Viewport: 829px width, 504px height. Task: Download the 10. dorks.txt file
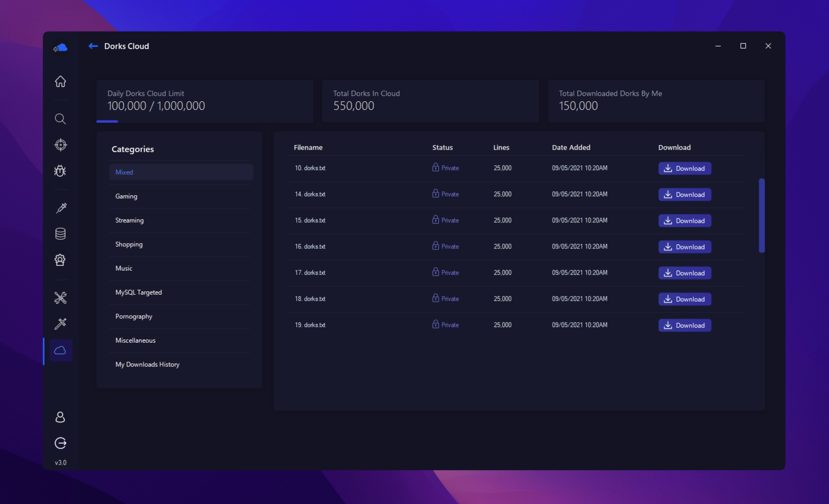click(685, 168)
